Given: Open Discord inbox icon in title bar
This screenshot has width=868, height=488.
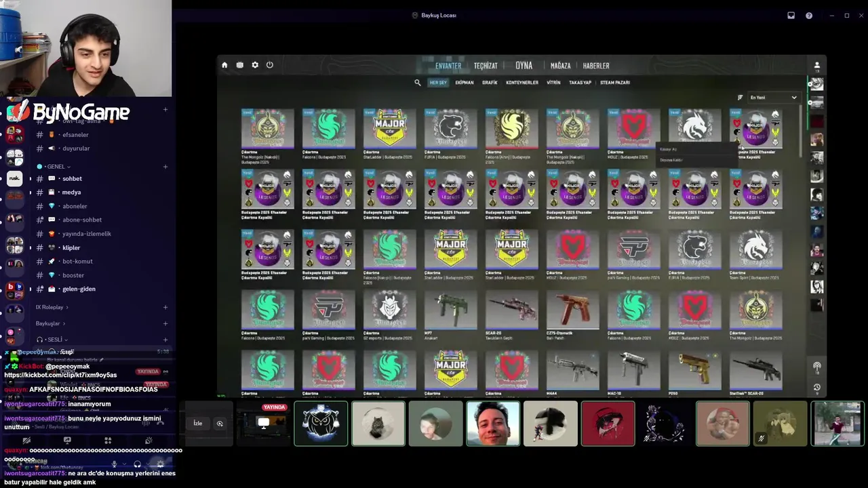Looking at the screenshot, I should click(791, 16).
